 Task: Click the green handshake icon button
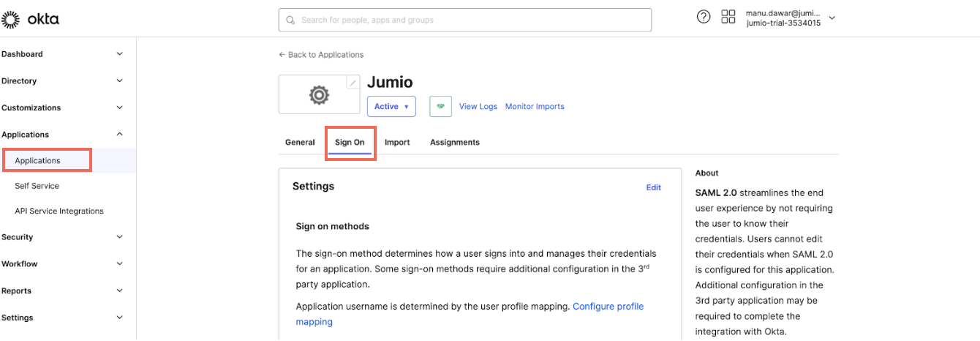pyautogui.click(x=440, y=106)
